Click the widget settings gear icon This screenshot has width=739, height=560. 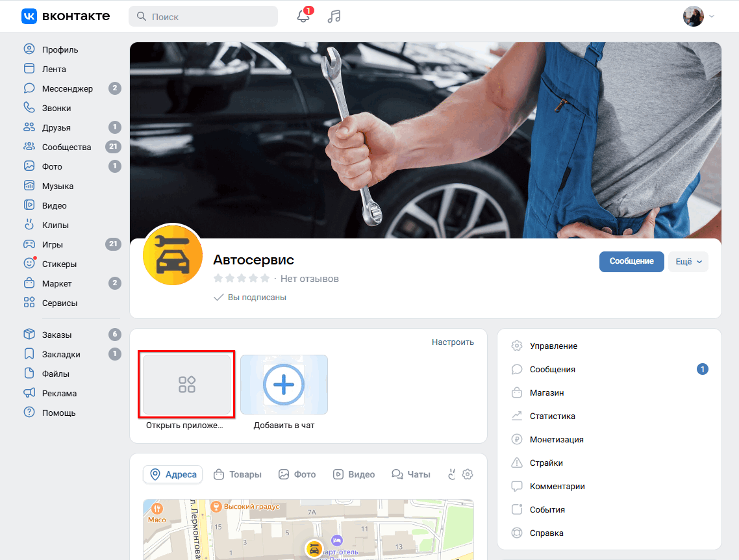point(467,474)
